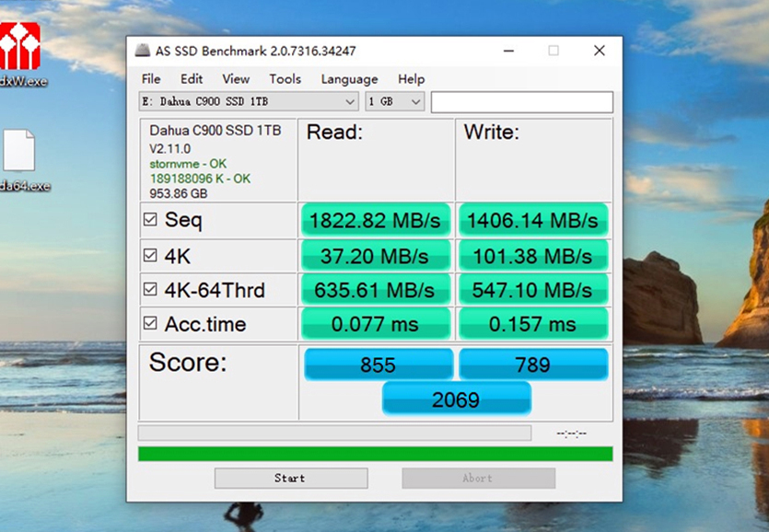Open the Help menu
769x532 pixels.
(x=411, y=79)
